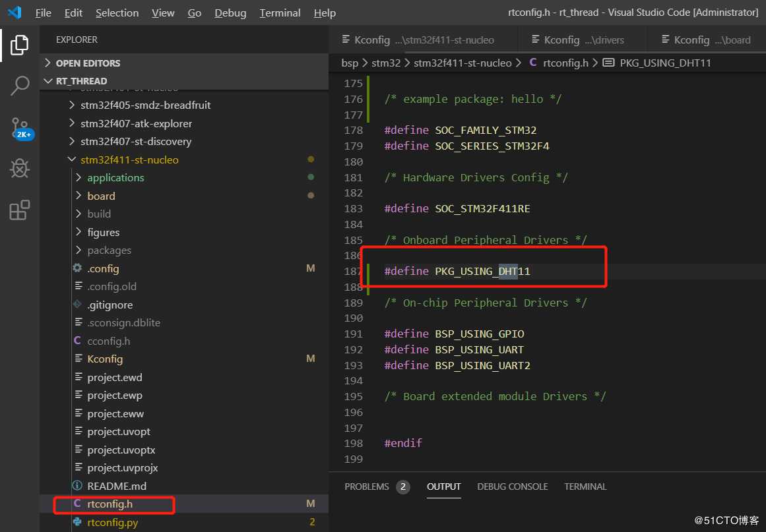Open the Selection menu

(117, 13)
